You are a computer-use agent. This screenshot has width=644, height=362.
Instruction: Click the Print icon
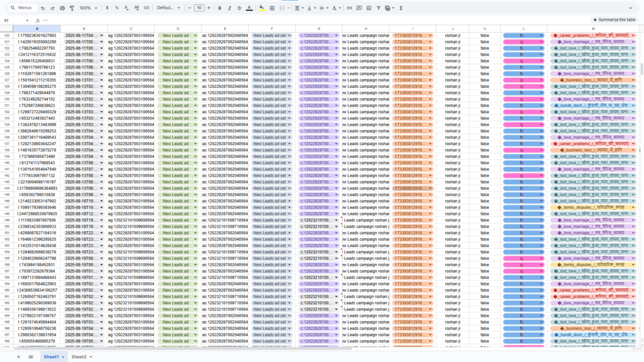(62, 8)
